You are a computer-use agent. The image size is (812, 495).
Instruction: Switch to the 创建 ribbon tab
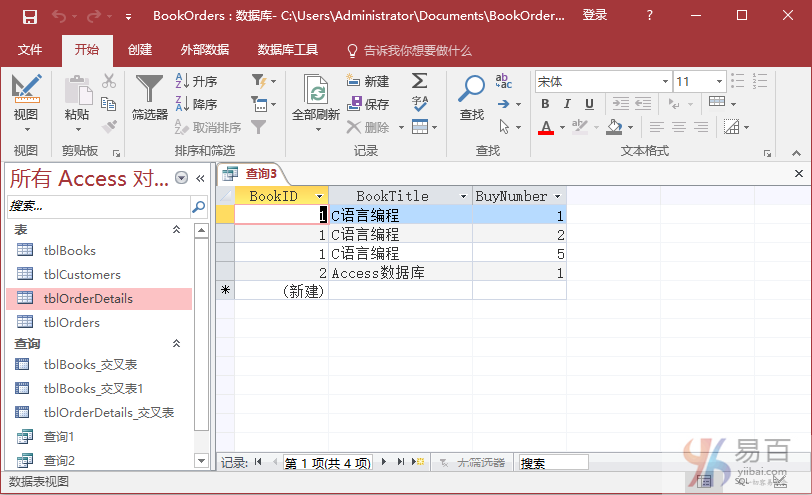coord(140,50)
